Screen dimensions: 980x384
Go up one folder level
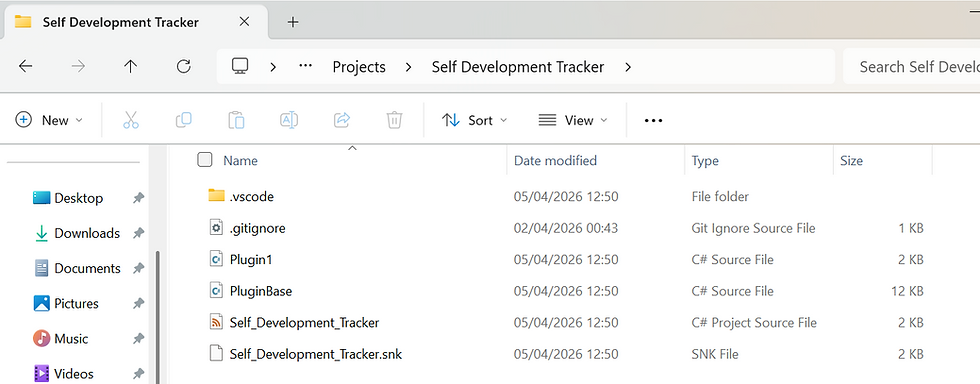click(x=130, y=66)
